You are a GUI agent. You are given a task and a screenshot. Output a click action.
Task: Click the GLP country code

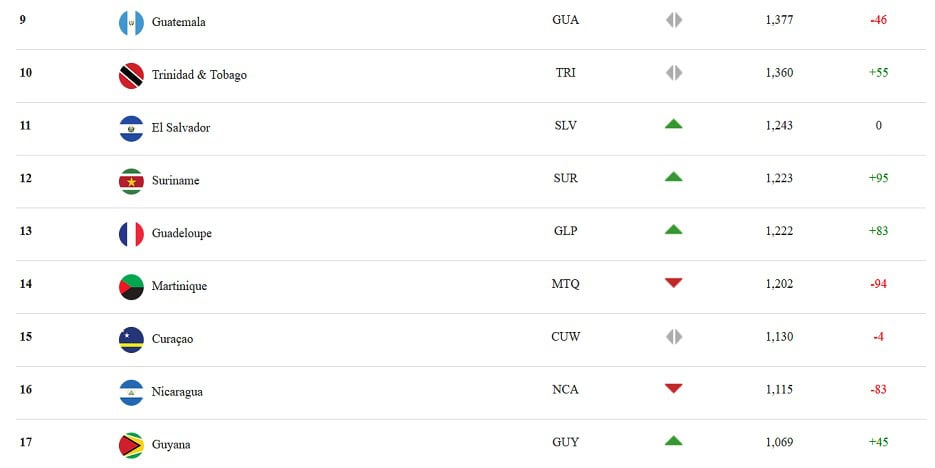(565, 231)
